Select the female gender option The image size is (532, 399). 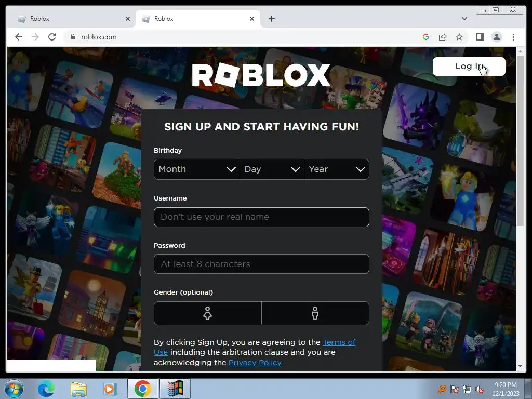click(208, 313)
